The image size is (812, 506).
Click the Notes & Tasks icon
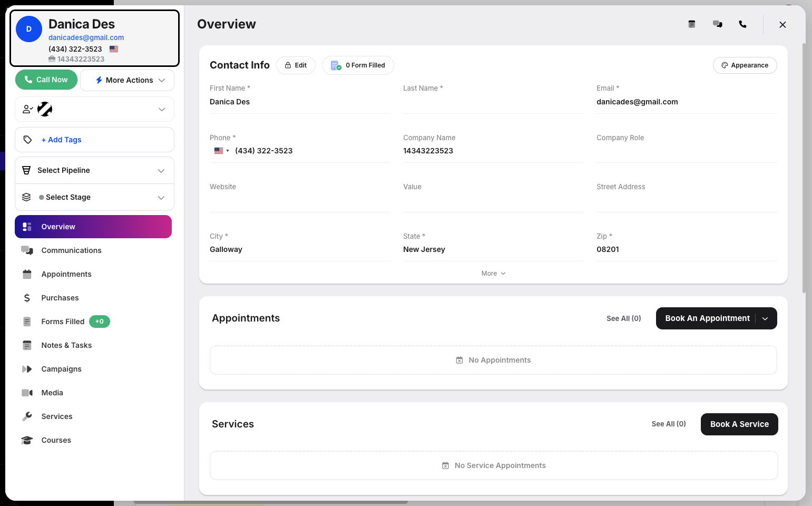point(27,345)
